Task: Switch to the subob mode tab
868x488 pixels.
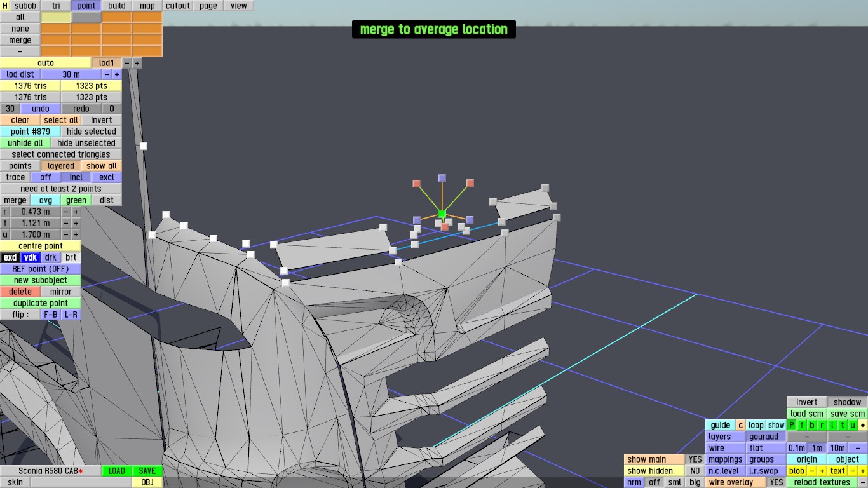Action: coord(25,6)
